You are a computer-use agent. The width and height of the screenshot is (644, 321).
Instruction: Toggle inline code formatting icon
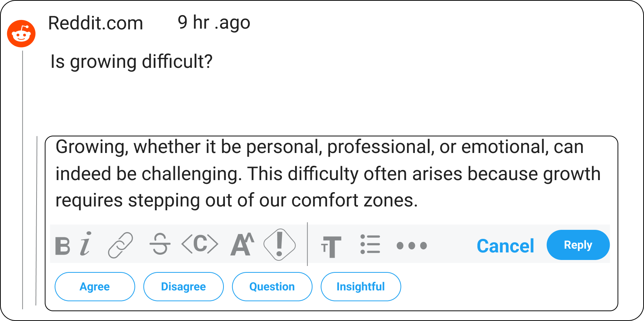coord(200,244)
